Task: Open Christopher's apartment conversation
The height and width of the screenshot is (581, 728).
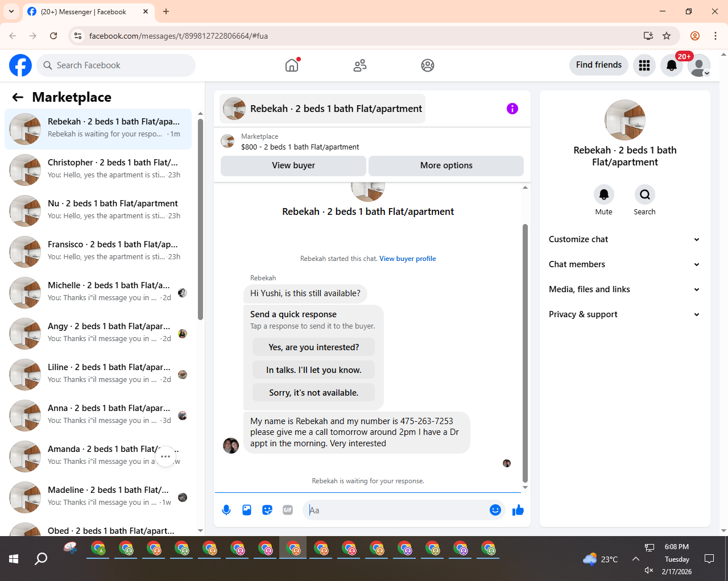Action: pos(98,170)
